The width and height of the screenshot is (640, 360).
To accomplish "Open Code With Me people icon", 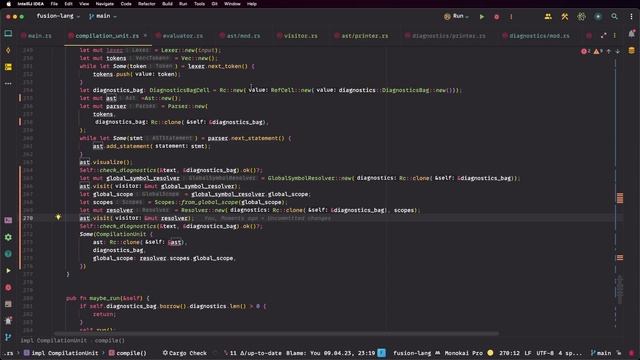I will [548, 17].
